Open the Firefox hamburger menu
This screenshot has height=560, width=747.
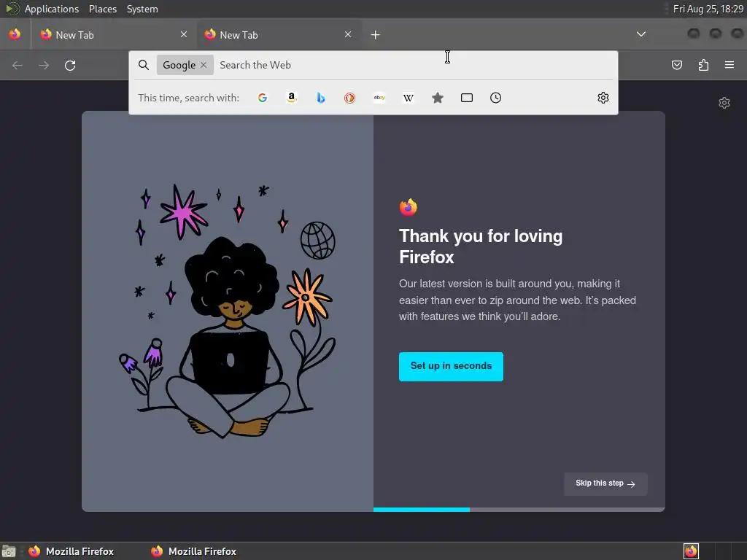(x=729, y=65)
